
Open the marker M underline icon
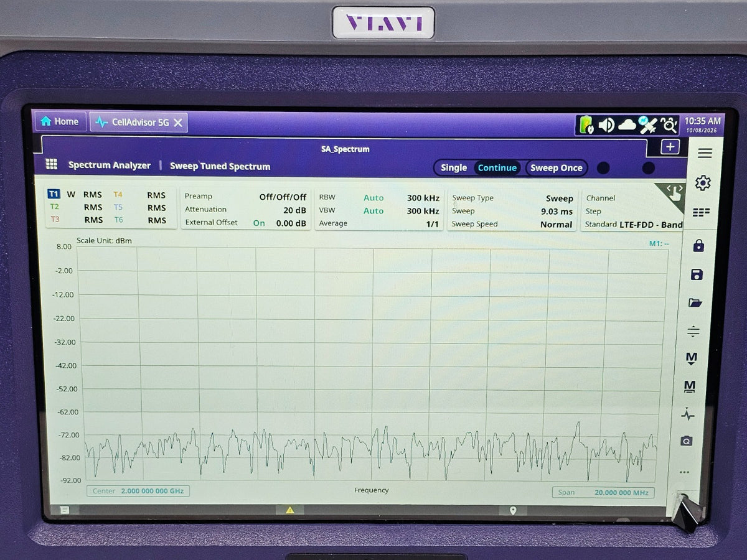coord(689,386)
